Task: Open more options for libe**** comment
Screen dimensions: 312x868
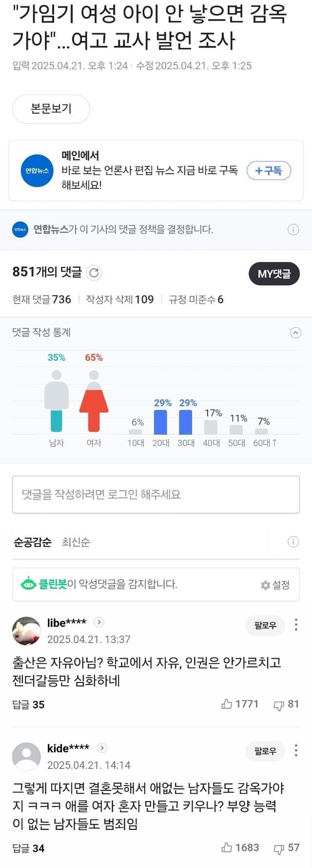Action: click(296, 625)
